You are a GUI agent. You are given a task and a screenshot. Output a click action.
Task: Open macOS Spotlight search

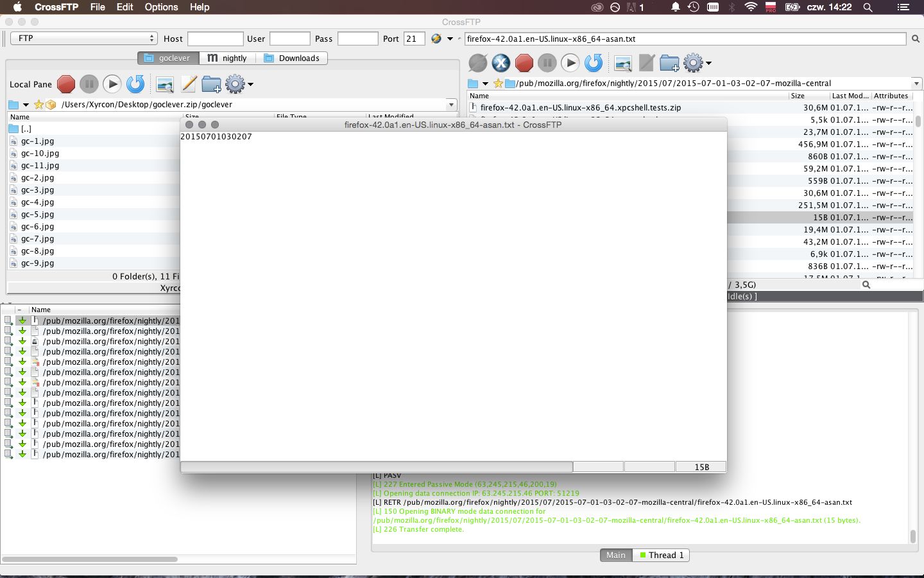coord(868,7)
